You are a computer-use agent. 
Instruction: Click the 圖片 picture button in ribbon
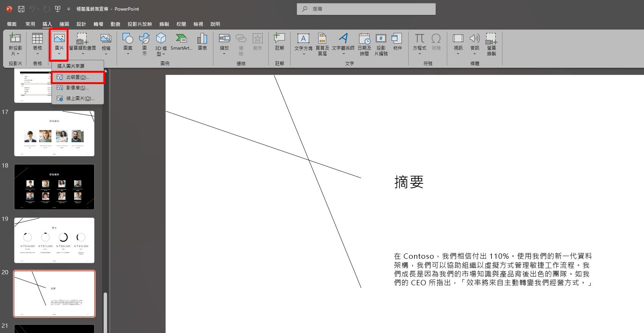click(x=59, y=44)
